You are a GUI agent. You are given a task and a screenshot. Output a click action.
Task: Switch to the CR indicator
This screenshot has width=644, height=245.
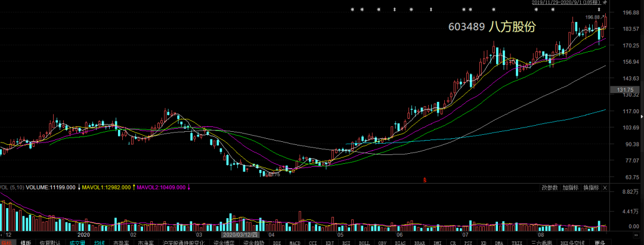click(453, 243)
